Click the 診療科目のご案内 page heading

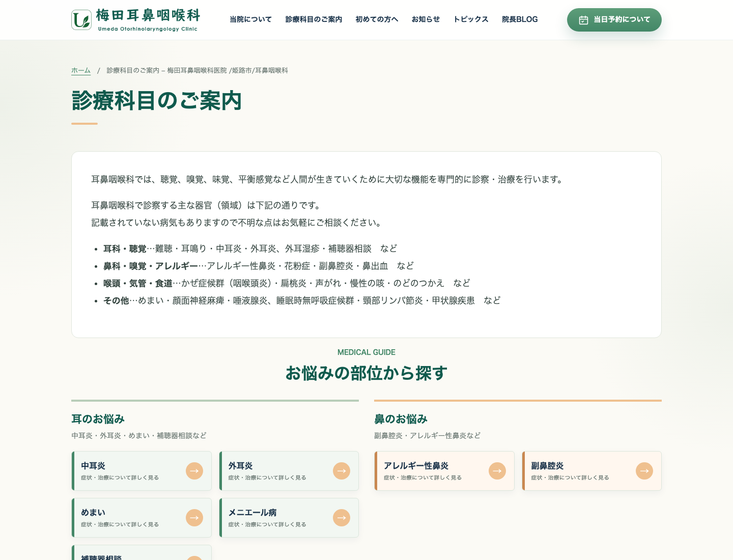[x=157, y=100]
